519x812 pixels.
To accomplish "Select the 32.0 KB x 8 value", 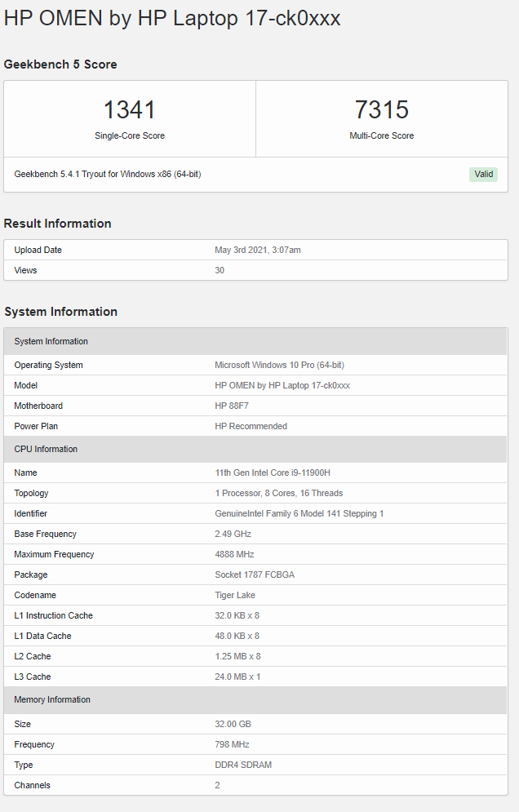I will [237, 615].
